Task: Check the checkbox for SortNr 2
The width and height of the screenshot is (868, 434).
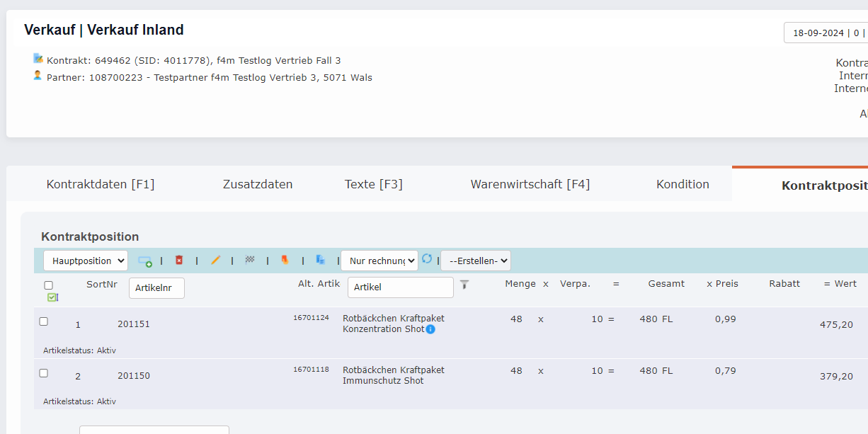Action: pyautogui.click(x=44, y=372)
